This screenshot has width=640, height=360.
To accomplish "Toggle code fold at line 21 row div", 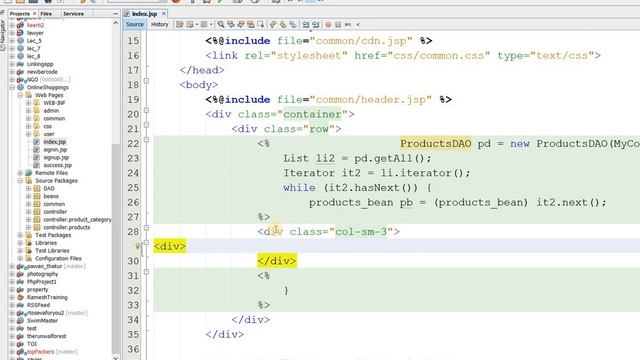I will click(146, 125).
